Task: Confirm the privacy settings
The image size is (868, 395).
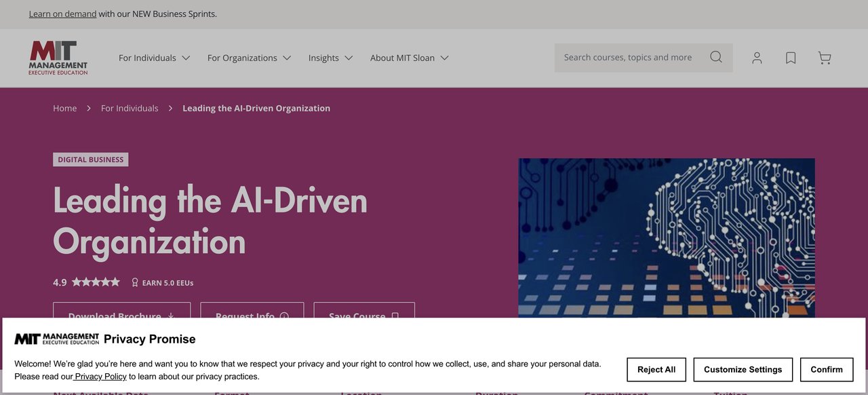Action: point(827,370)
